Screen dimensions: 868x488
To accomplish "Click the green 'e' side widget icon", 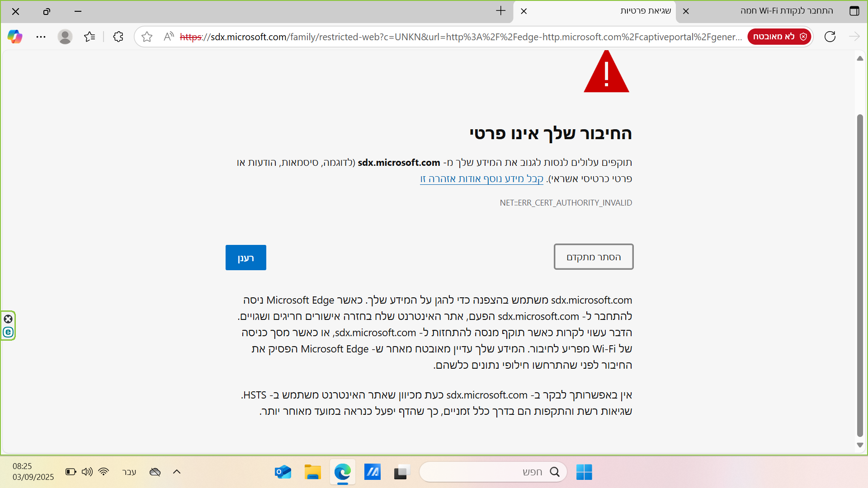I will (8, 333).
